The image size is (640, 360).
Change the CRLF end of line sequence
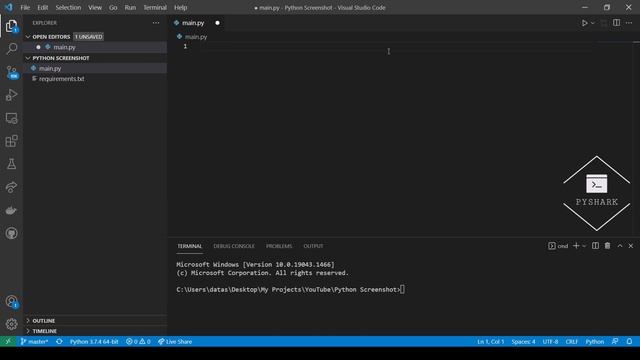(x=571, y=342)
